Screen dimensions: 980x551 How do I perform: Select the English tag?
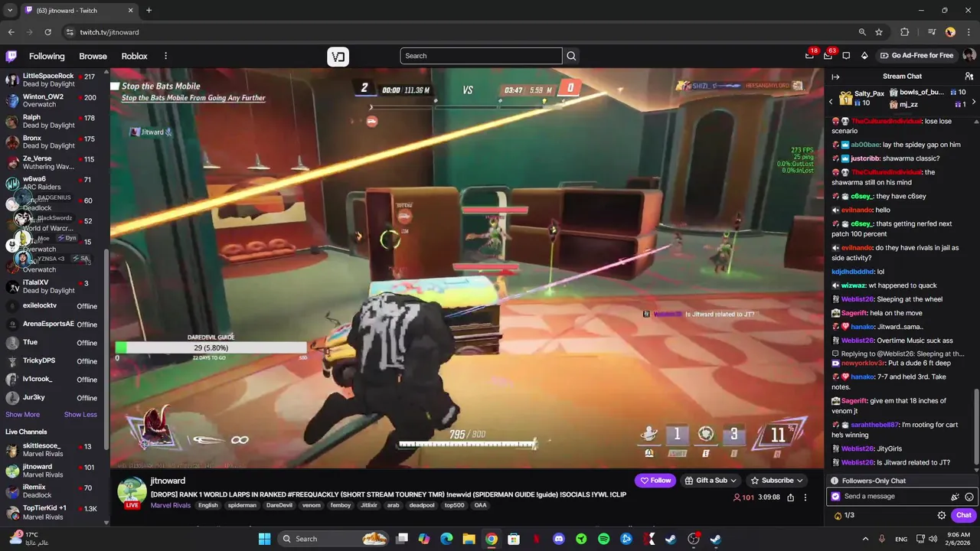tap(207, 505)
